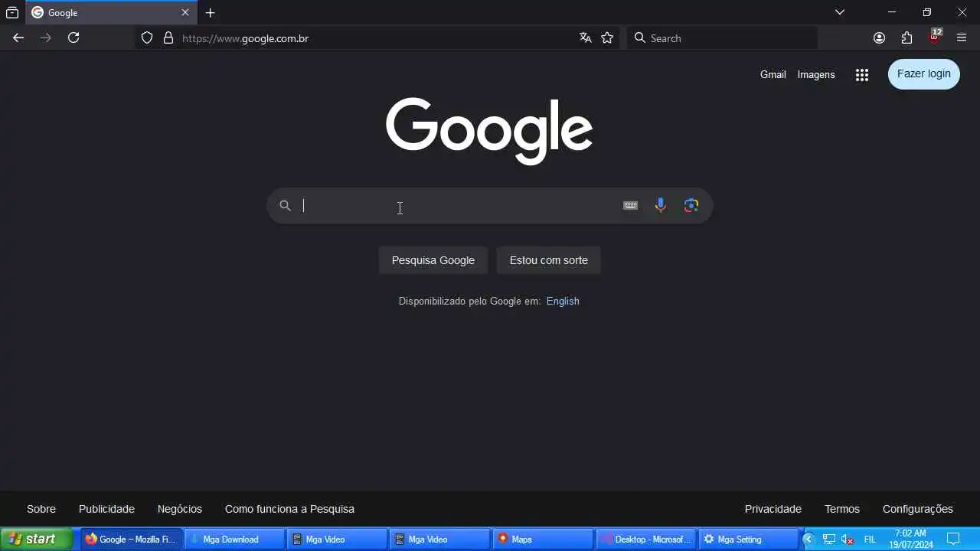Open the Windows start button
Viewport: 980px width, 551px height.
click(37, 540)
